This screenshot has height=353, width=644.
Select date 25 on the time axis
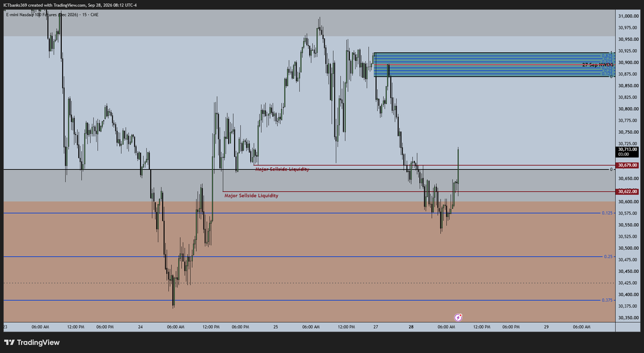pyautogui.click(x=275, y=327)
